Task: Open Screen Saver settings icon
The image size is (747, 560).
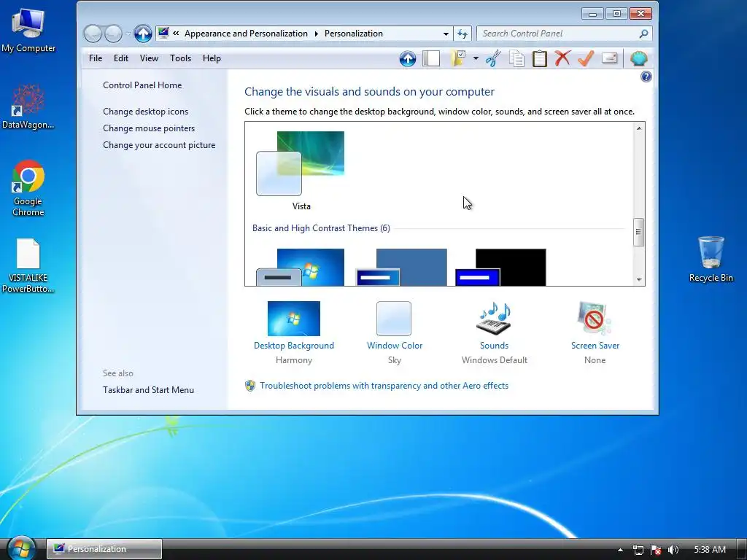Action: [x=595, y=319]
